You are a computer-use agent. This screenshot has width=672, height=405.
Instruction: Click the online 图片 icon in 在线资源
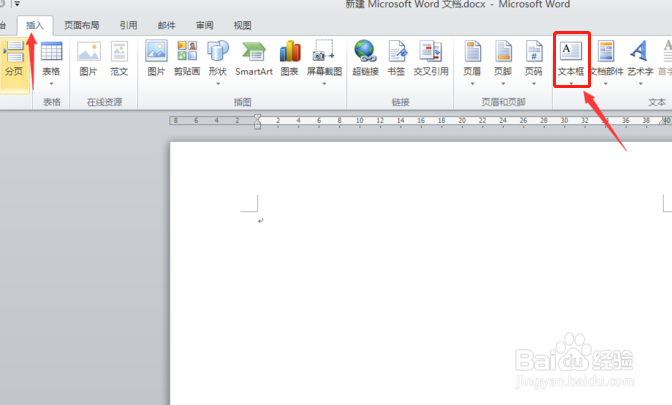pyautogui.click(x=89, y=51)
